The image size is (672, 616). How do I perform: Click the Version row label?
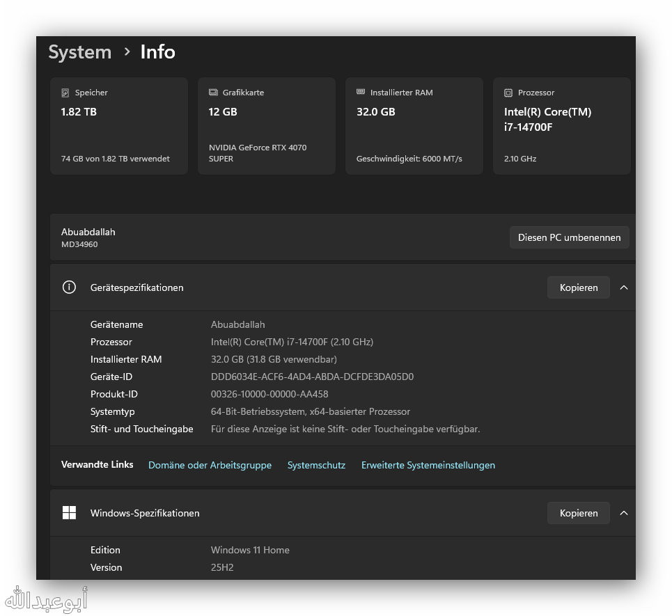106,567
